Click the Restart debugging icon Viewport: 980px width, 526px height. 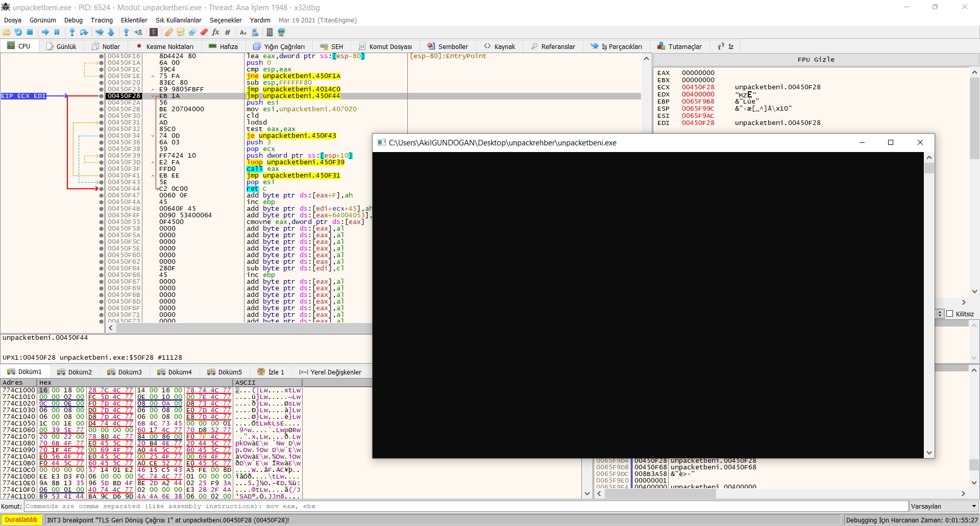(18, 32)
